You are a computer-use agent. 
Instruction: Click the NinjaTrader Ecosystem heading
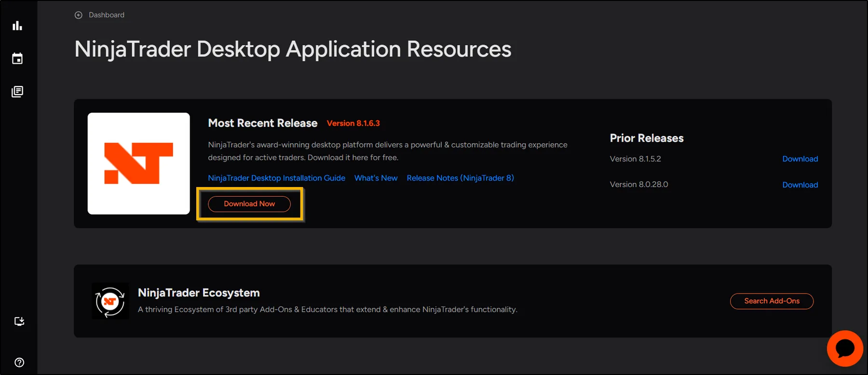[x=199, y=293]
